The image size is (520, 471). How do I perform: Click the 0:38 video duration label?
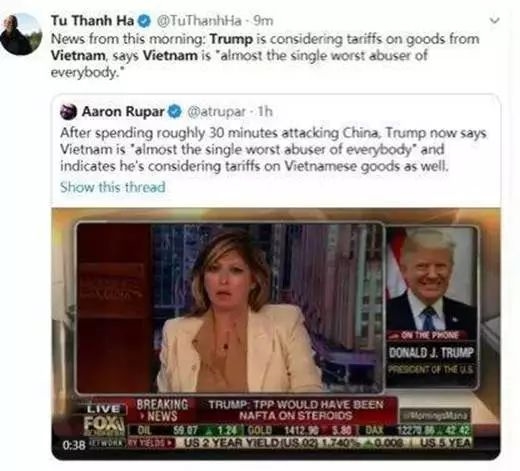75,445
